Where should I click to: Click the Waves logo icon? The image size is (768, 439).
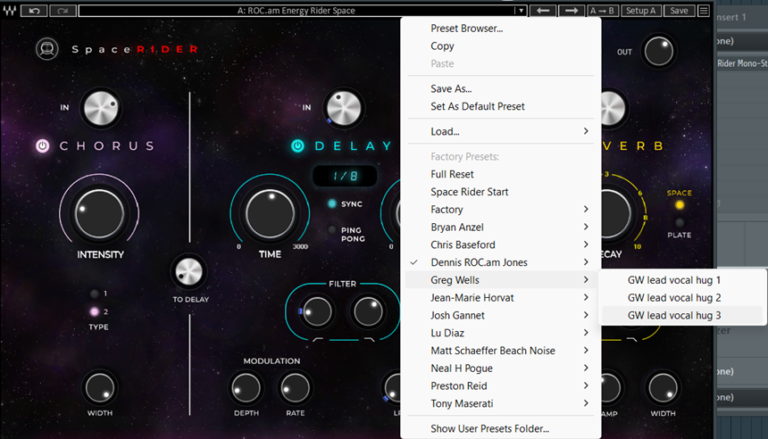pyautogui.click(x=9, y=10)
